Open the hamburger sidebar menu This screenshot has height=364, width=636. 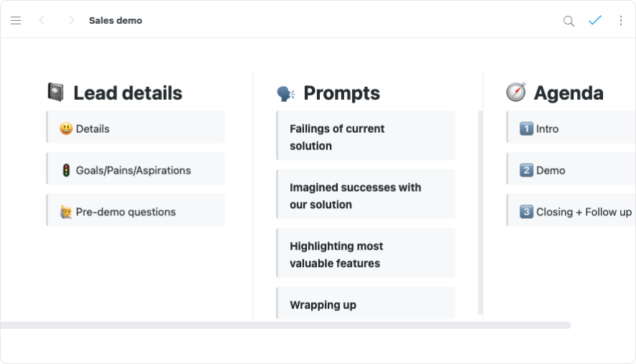(16, 21)
